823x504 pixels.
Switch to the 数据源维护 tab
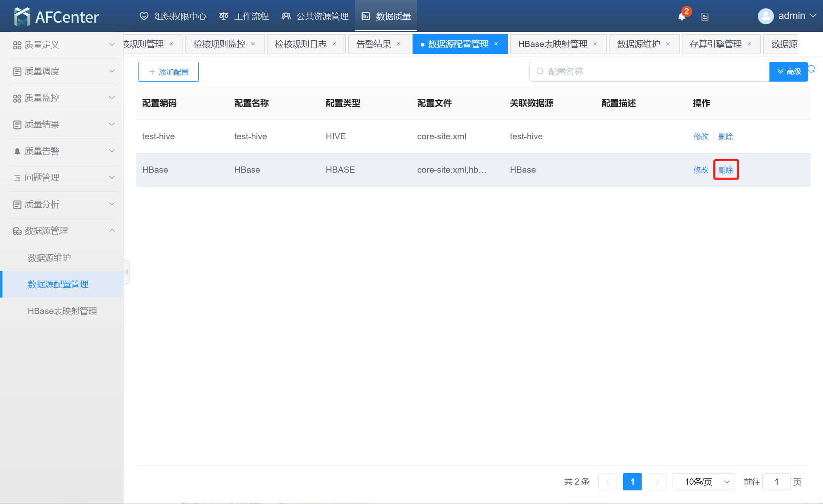[x=638, y=44]
